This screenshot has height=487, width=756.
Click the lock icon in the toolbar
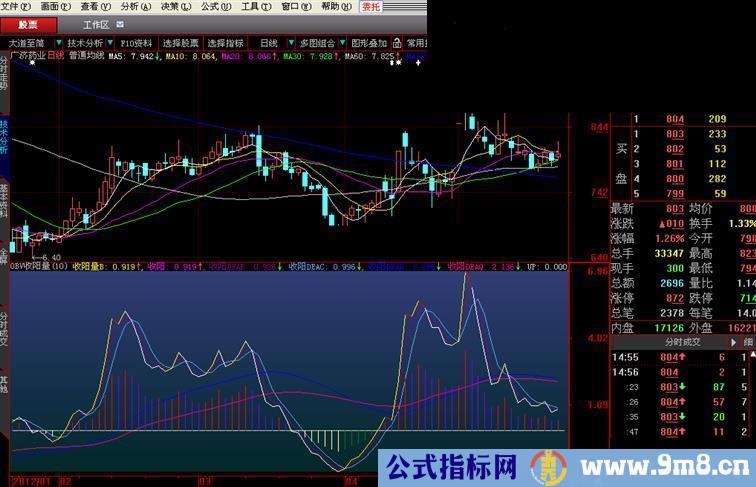[397, 44]
